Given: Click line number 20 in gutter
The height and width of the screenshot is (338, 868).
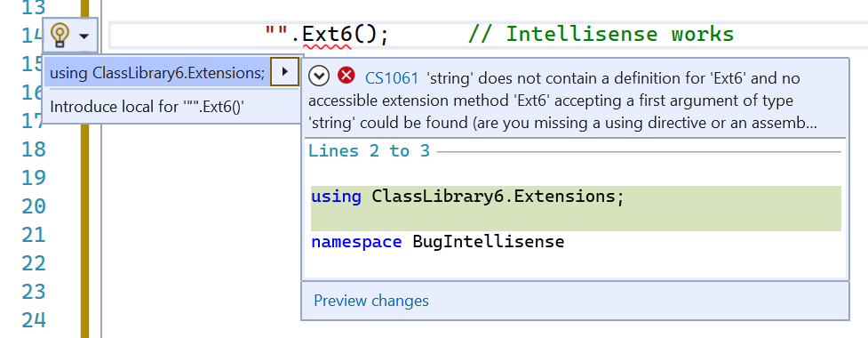Looking at the screenshot, I should coord(34,206).
